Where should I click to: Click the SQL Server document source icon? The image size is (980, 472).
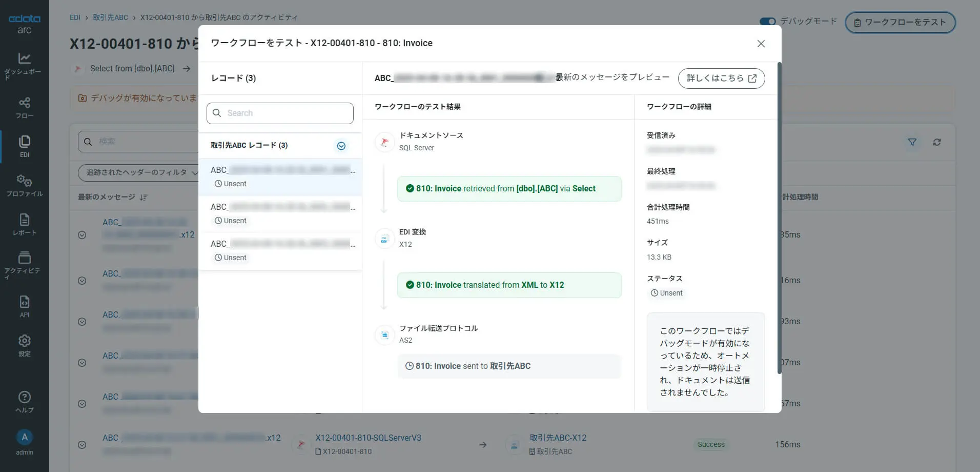[x=384, y=142]
